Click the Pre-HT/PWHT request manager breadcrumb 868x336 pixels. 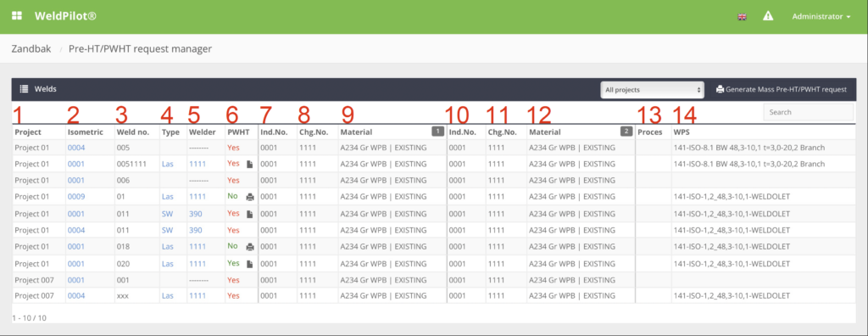(140, 49)
